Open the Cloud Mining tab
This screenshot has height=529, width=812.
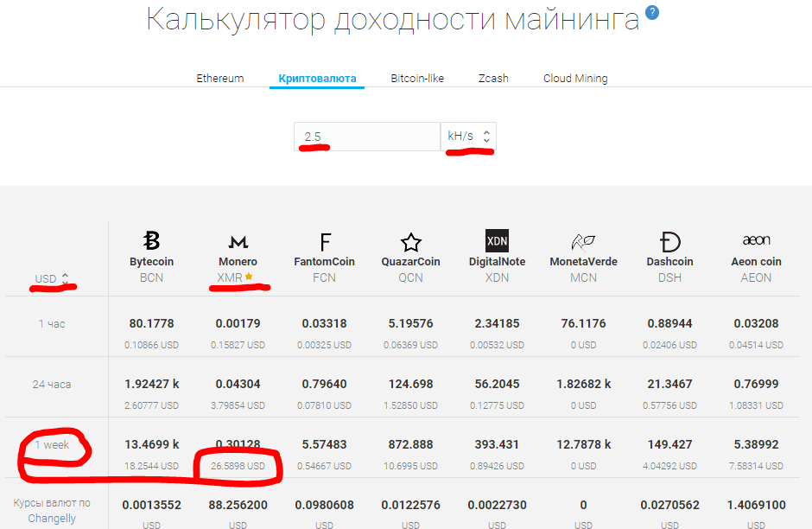575,79
